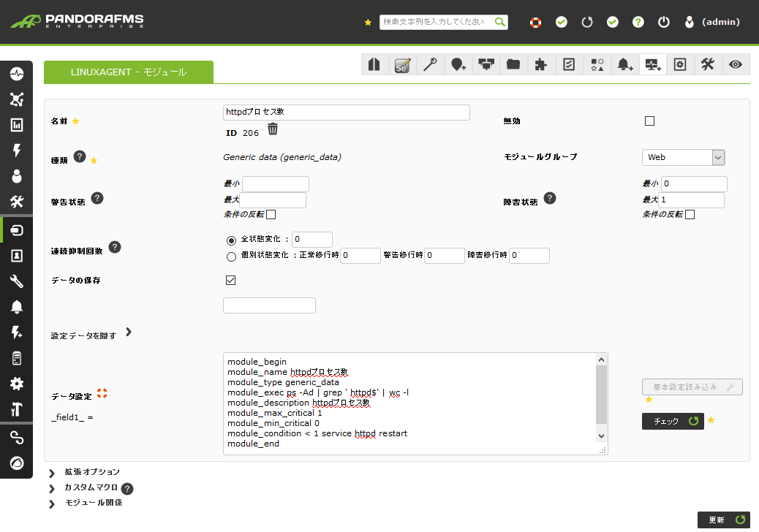Open the network computers agent tab icon
This screenshot has height=532, width=759.
486,64
